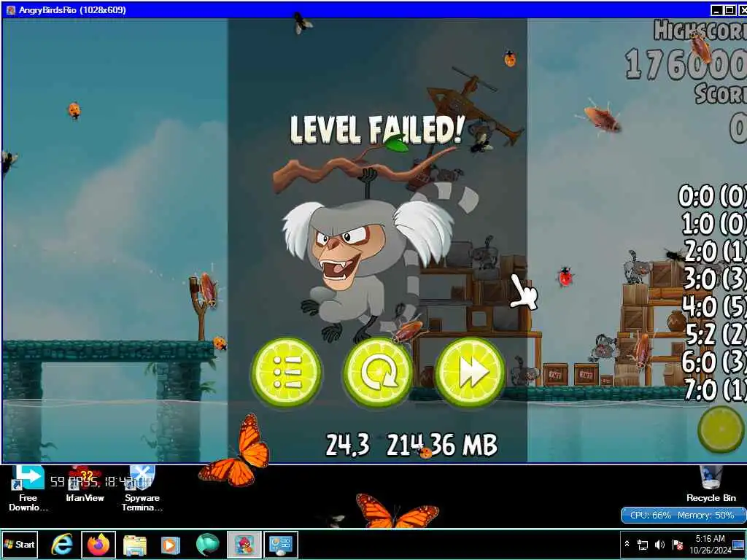Select the IrfanView desktop icon
747x560 pixels.
tap(85, 485)
